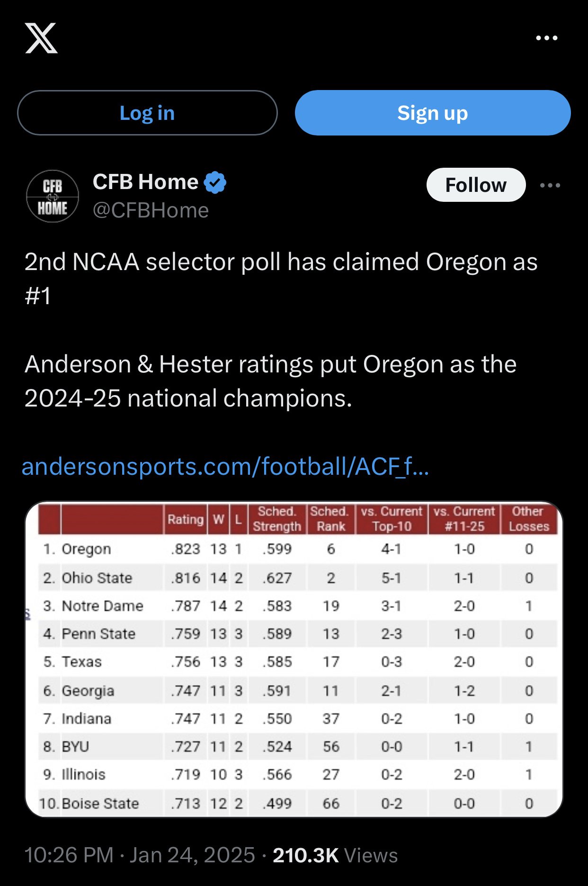Click the Rating column header in the image

click(x=185, y=519)
